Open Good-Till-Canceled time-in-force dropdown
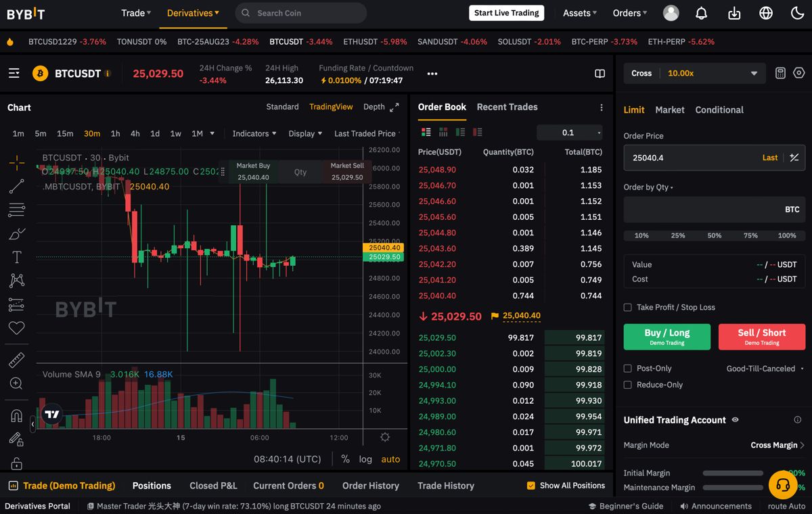This screenshot has width=812, height=514. coord(765,369)
